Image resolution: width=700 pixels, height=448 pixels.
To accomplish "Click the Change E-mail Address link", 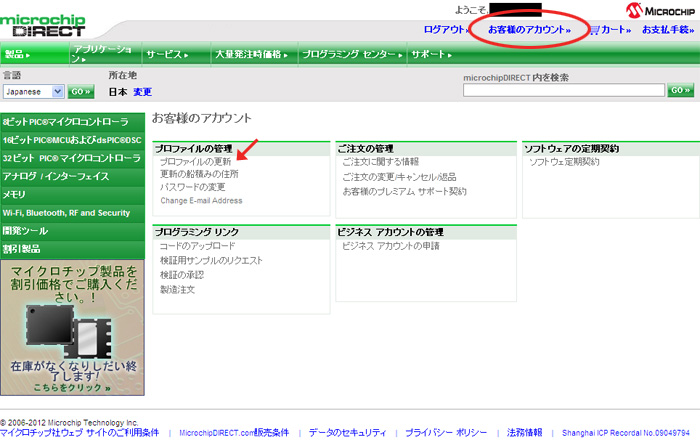I will tap(201, 200).
